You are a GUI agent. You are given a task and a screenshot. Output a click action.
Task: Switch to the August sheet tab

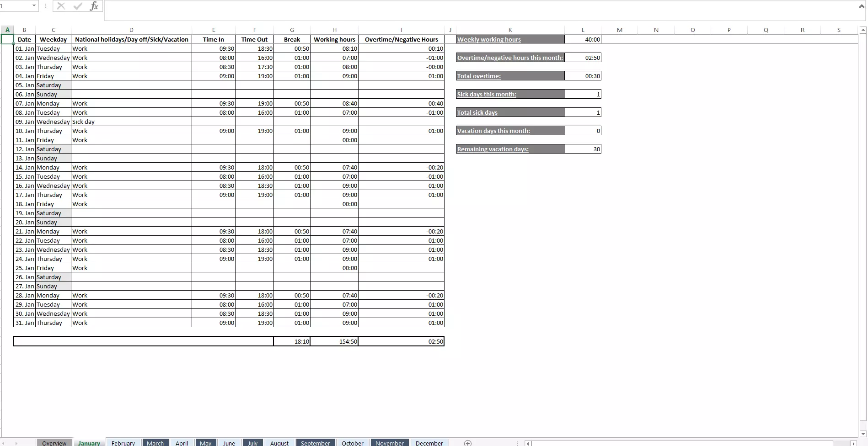(x=279, y=443)
